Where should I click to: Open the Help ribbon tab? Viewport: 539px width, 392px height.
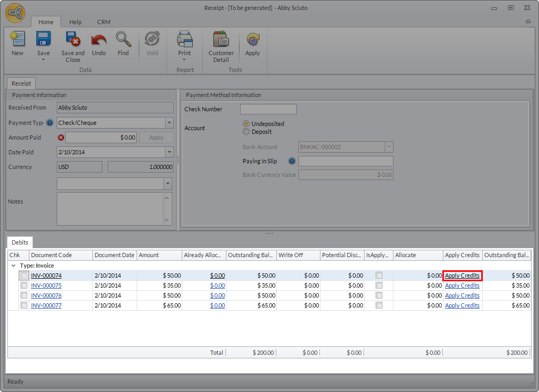[x=76, y=22]
